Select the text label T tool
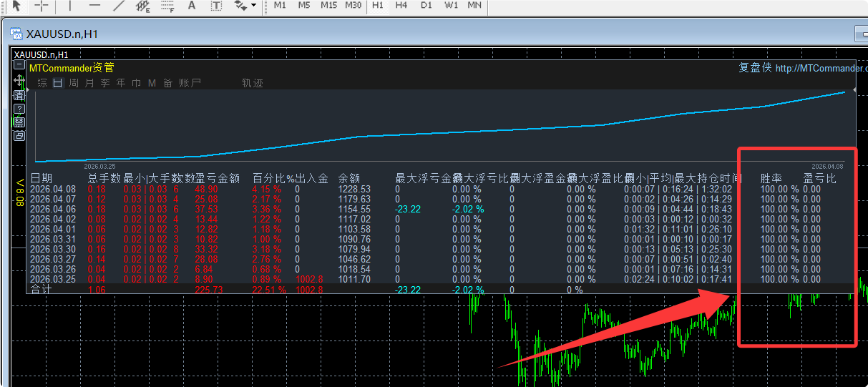Viewport: 868px width, 387px height. click(216, 6)
